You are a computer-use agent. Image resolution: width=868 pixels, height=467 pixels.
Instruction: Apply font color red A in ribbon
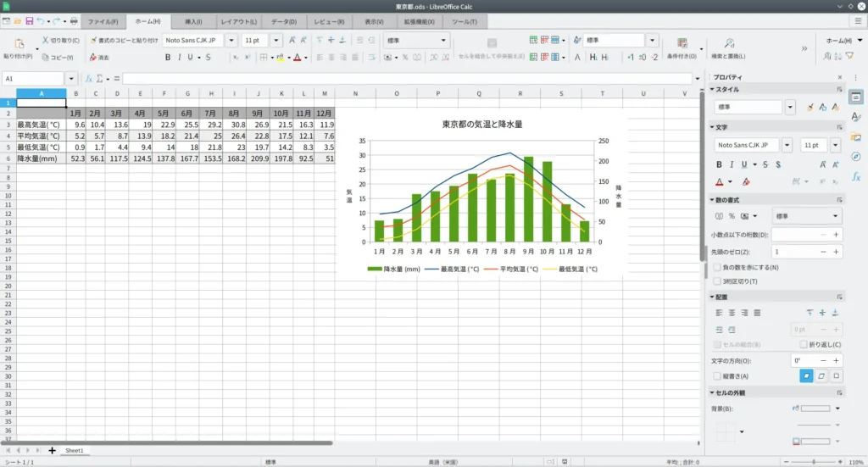298,57
